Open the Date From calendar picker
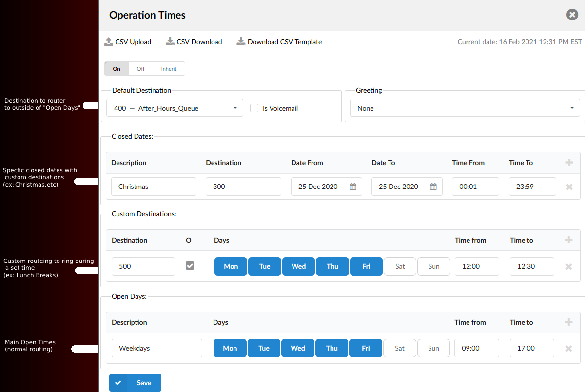The height and width of the screenshot is (392, 585). pos(353,187)
